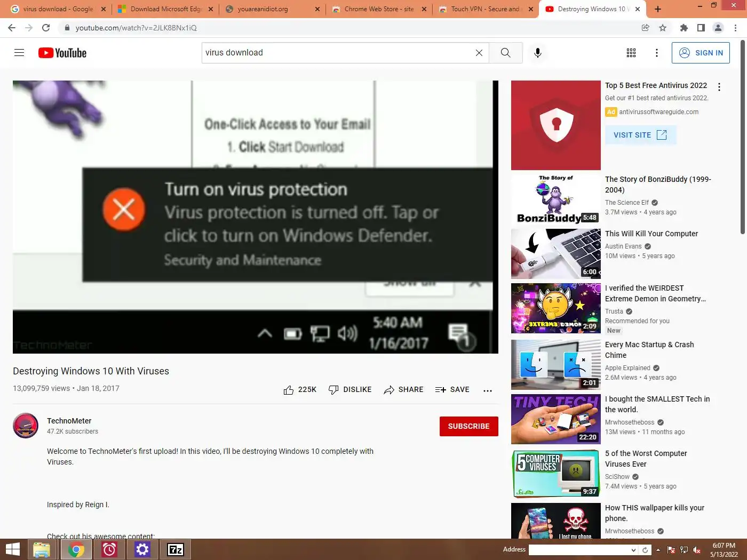Open 'How THIS wallpaper kills your phone' title
The image size is (747, 560).
point(655,513)
